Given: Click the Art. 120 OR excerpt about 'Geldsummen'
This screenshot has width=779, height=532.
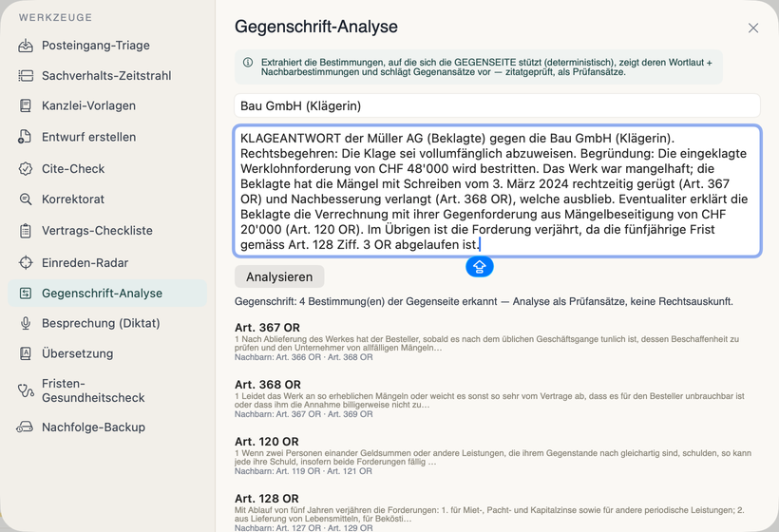Looking at the screenshot, I should click(x=493, y=458).
